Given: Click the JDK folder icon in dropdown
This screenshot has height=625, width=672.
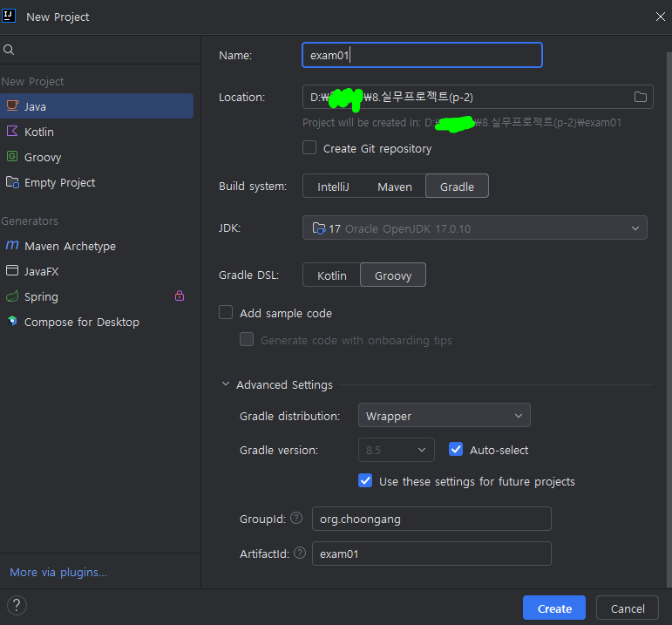Looking at the screenshot, I should coord(319,228).
